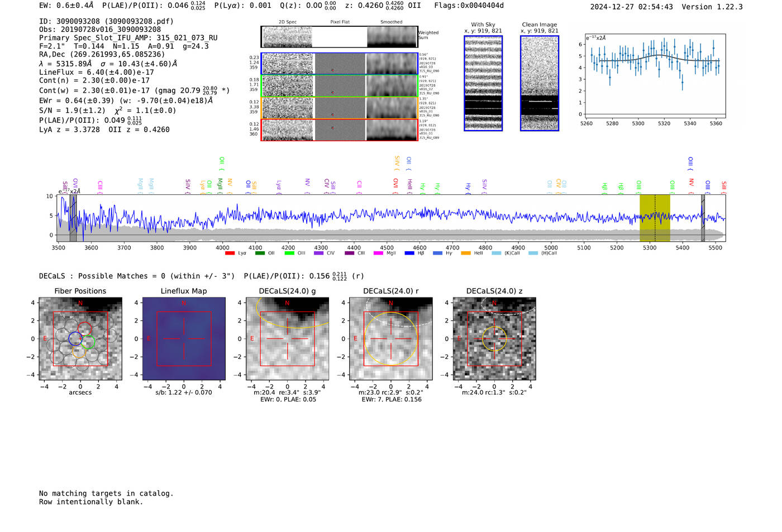Viewport: 782px width, 532px height.
Task: Open the DECaLS(24.0) z cutout
Action: tap(494, 339)
